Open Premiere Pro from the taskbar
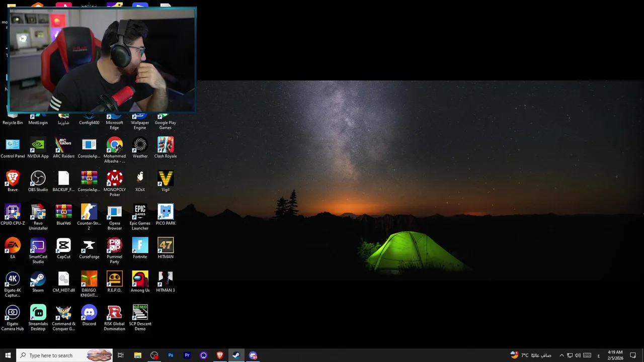Screen dimensions: 644x362 pyautogui.click(x=187, y=355)
